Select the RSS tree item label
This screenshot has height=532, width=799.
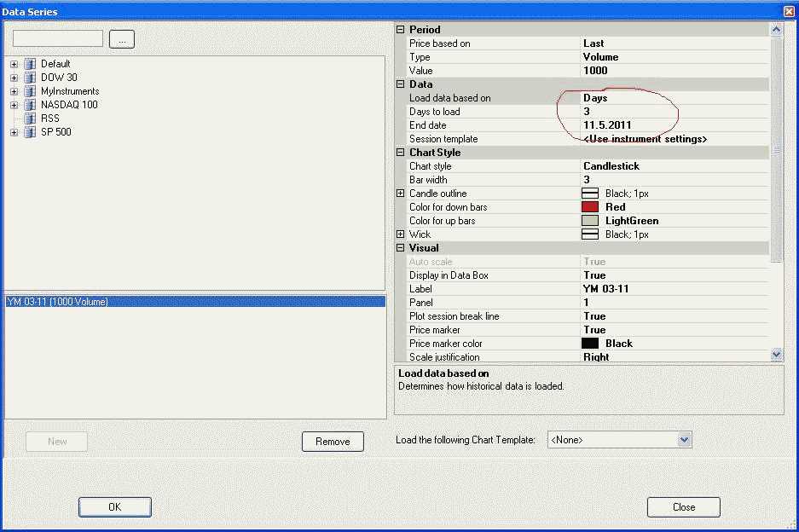pyautogui.click(x=50, y=119)
